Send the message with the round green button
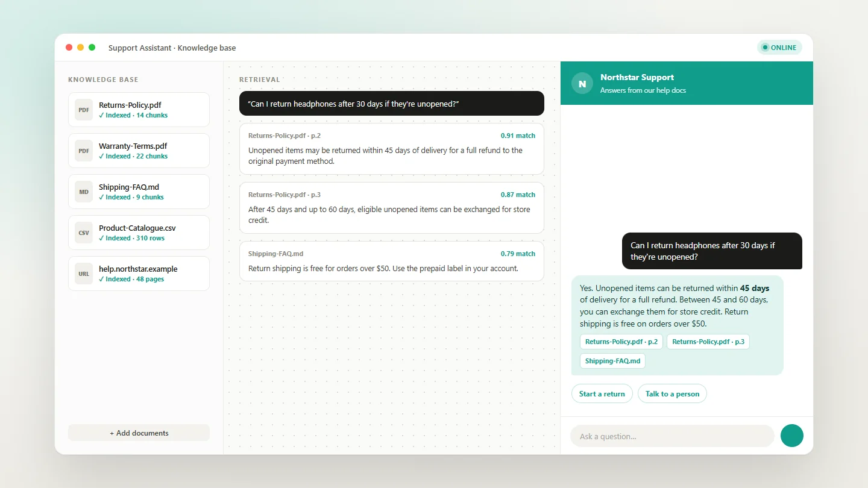The image size is (868, 488). 792,436
